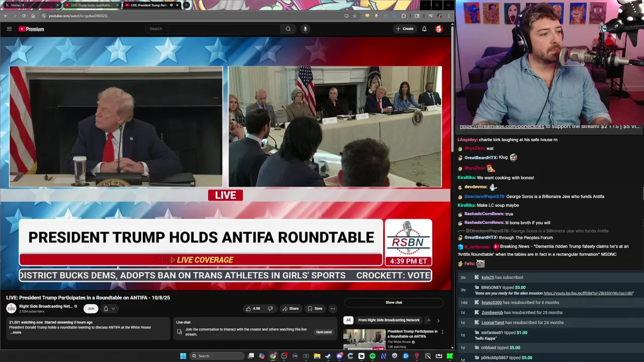Click LoonarTarot in the resubscribed list
This screenshot has height=362, width=644.
click(x=493, y=323)
